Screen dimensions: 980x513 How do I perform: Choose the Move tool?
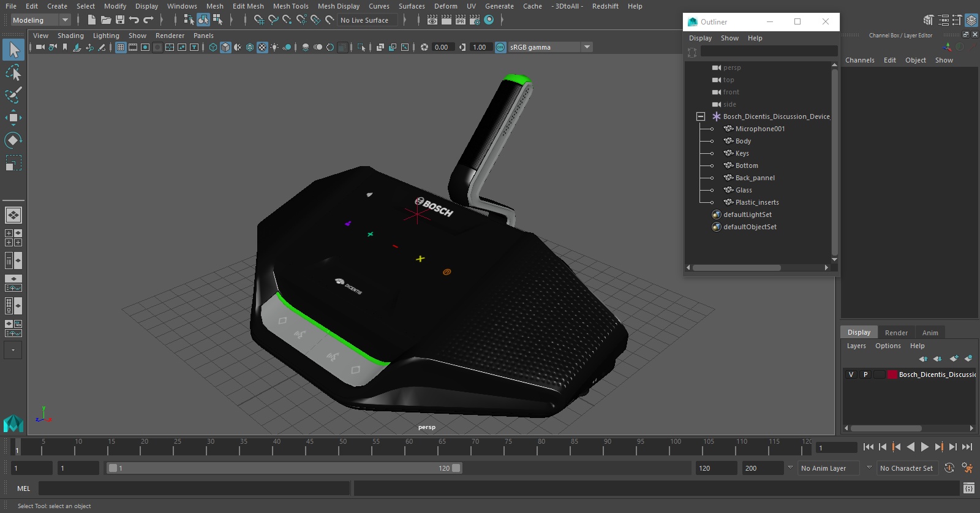pyautogui.click(x=13, y=118)
